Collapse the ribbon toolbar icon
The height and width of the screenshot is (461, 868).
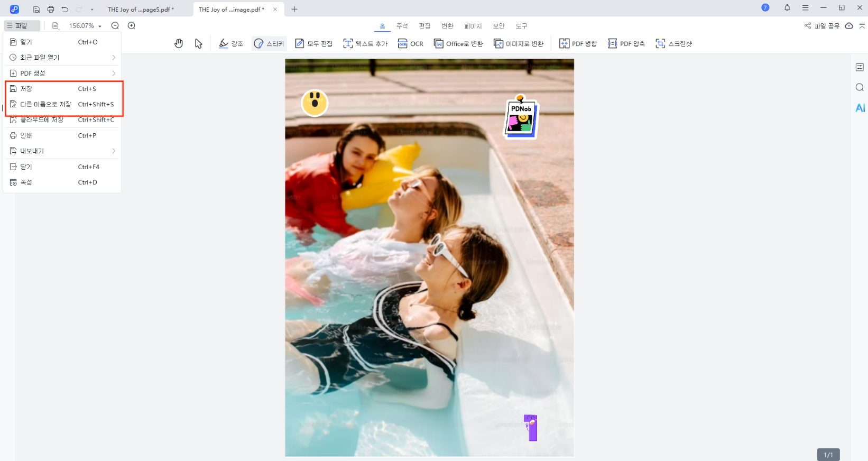(862, 25)
